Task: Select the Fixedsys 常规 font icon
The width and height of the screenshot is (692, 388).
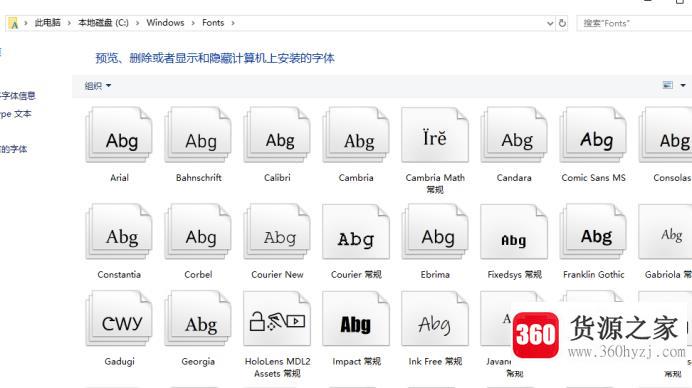Action: tap(514, 231)
